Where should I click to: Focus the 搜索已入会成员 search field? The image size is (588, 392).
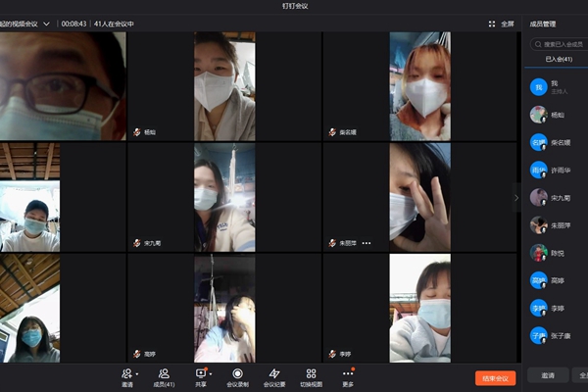coord(559,44)
